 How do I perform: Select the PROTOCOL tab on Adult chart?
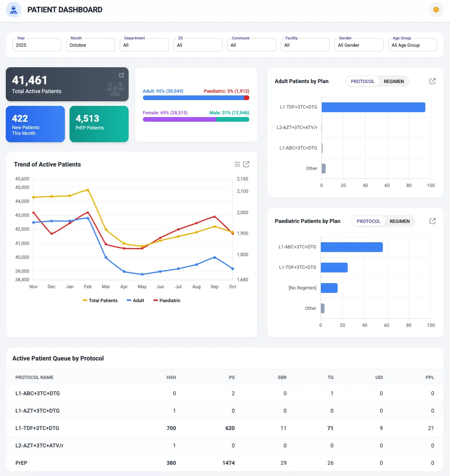pyautogui.click(x=362, y=81)
